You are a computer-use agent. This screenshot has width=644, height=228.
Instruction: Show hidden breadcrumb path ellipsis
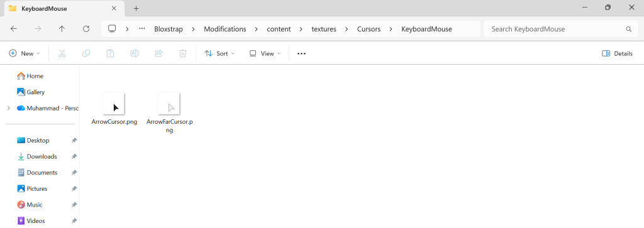pyautogui.click(x=142, y=29)
